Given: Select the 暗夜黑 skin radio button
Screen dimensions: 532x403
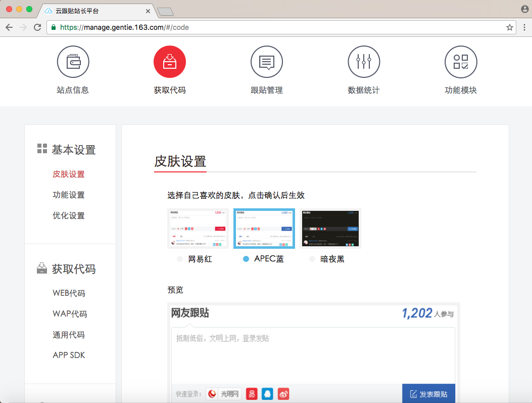Looking at the screenshot, I should coord(312,259).
